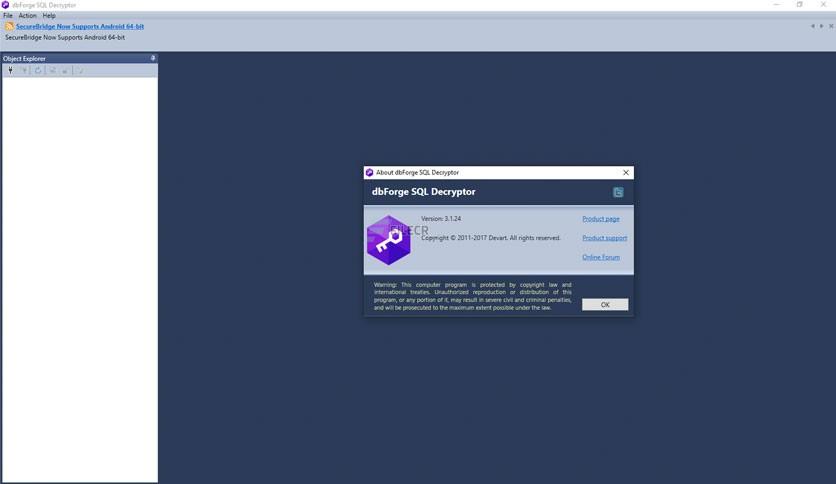836x484 pixels.
Task: Show next news item arrow
Action: (821, 26)
